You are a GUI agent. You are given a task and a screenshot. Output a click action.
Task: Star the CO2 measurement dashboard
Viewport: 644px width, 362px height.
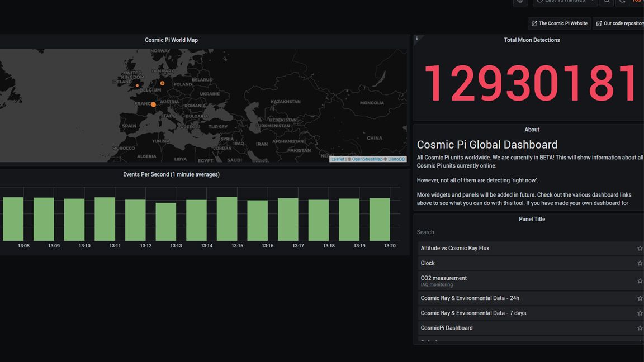pos(640,281)
